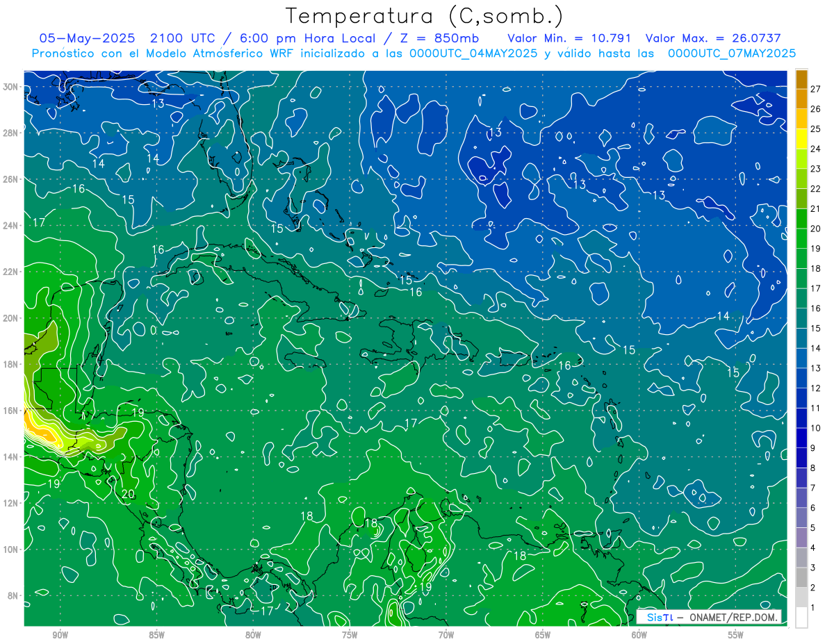Screen dimensions: 834x644
Task: Click the legend scale label "12"
Action: tap(816, 388)
